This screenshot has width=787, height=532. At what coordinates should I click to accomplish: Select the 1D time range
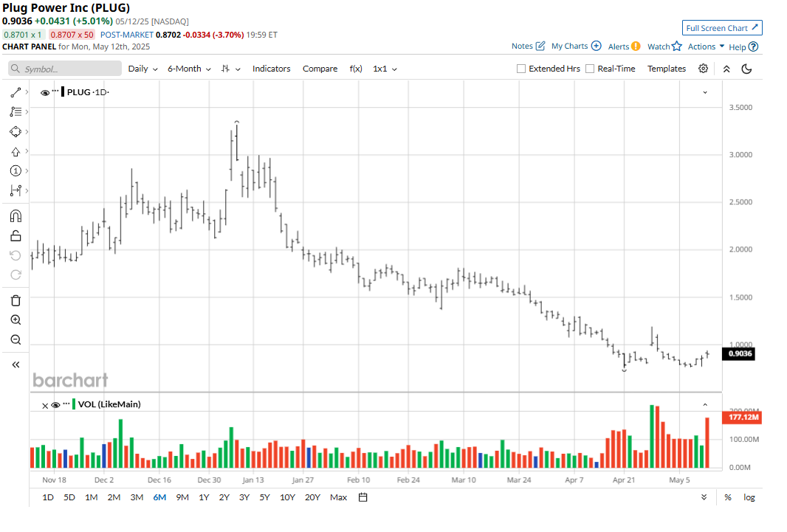pyautogui.click(x=48, y=497)
